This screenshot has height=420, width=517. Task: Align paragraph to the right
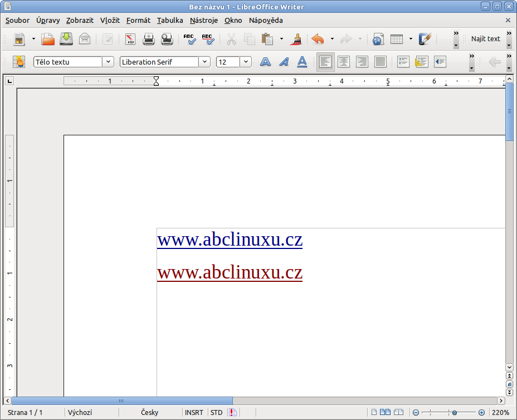362,62
